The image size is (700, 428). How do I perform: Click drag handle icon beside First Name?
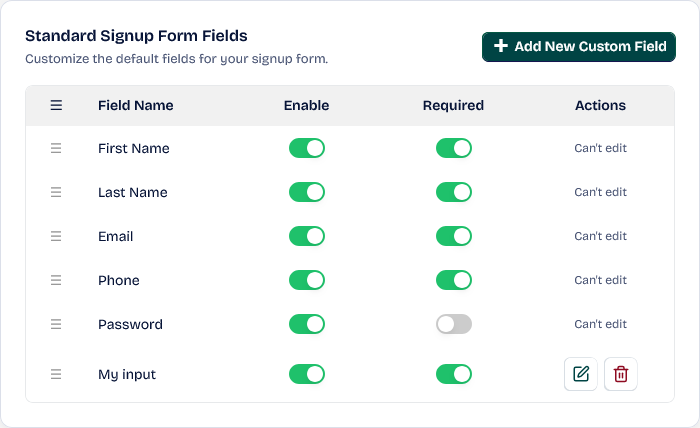56,148
